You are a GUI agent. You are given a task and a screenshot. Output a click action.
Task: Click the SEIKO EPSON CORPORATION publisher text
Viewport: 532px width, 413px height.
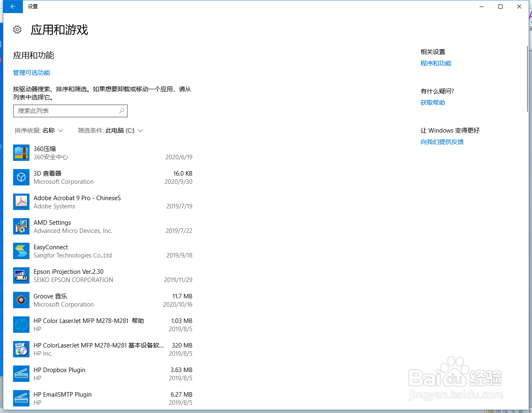point(73,280)
